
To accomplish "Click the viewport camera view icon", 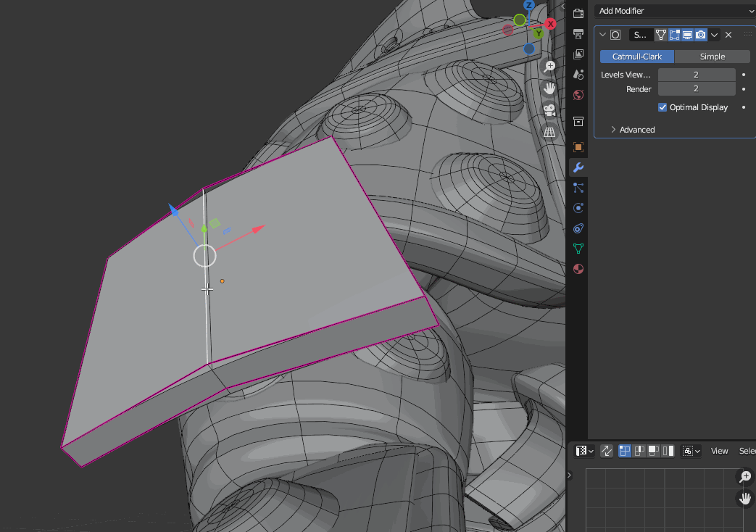I will click(x=549, y=110).
